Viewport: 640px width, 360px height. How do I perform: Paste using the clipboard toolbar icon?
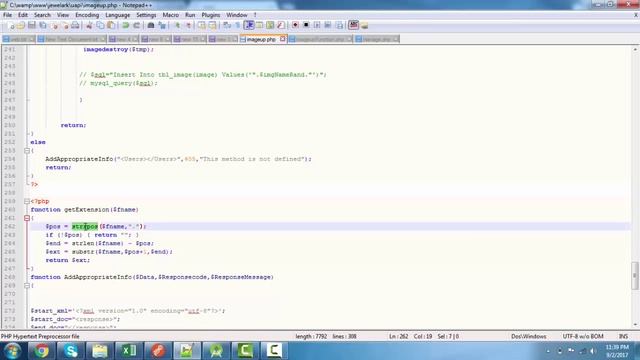tap(111, 25)
